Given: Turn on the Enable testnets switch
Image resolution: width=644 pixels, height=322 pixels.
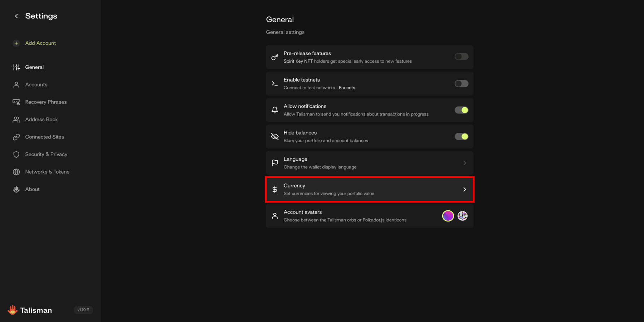Looking at the screenshot, I should pyautogui.click(x=461, y=84).
